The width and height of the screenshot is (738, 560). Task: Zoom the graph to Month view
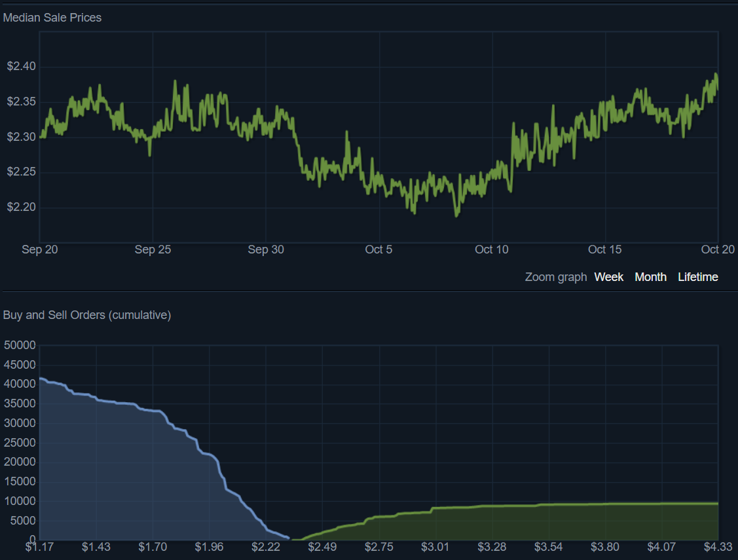tap(650, 276)
